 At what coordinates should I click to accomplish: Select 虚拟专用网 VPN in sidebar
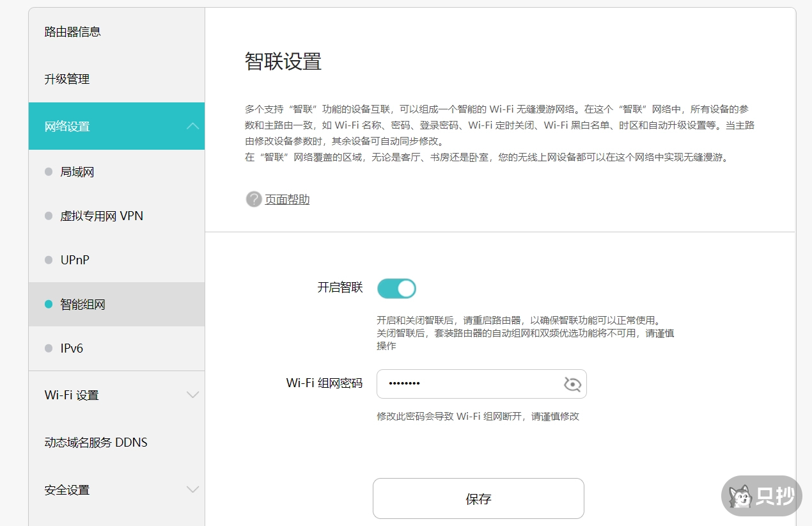[102, 216]
